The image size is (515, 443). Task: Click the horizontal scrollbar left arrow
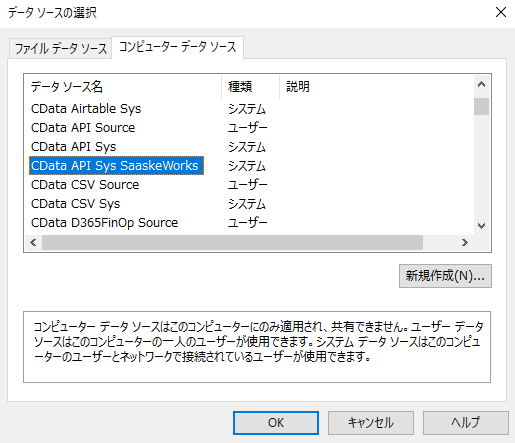[33, 242]
